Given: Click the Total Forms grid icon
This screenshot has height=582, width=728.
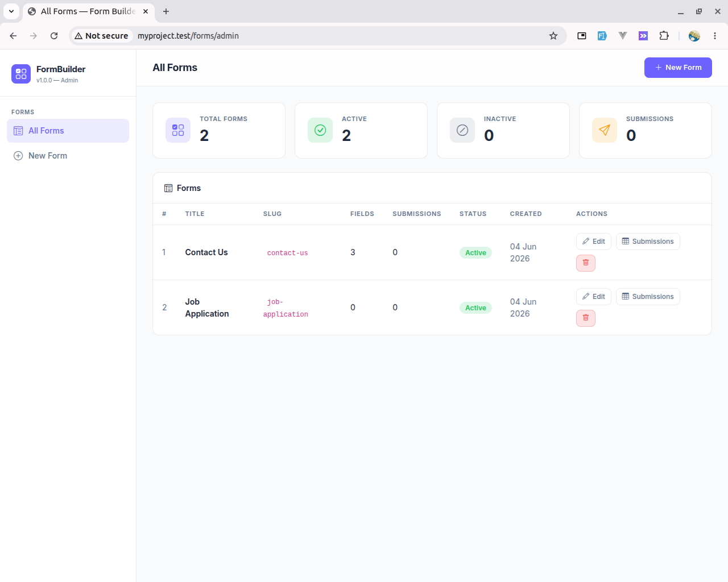Looking at the screenshot, I should (x=178, y=130).
